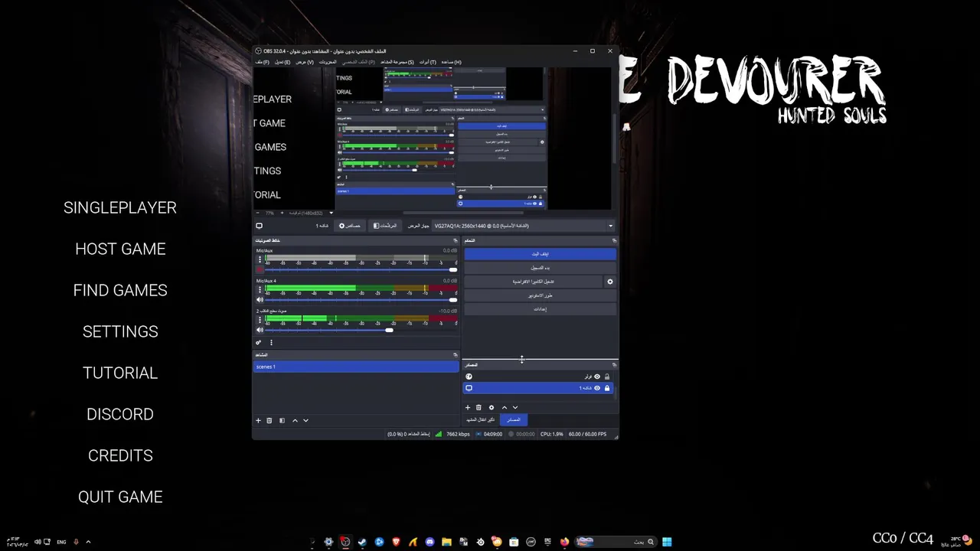Open the View (V) menu

pos(305,62)
